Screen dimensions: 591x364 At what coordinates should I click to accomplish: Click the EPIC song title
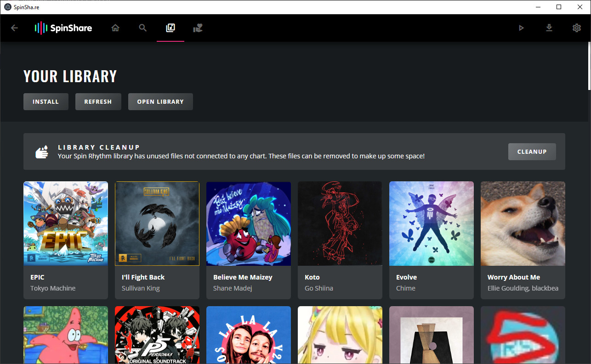point(37,277)
